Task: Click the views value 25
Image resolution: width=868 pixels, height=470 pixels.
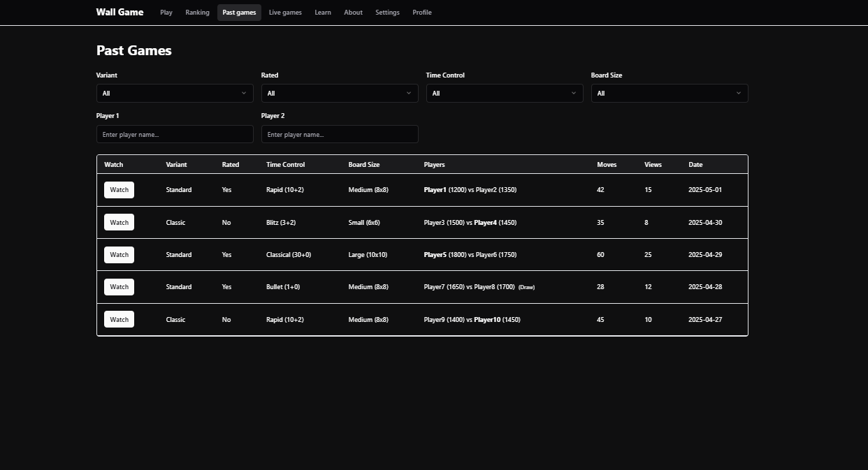Action: pyautogui.click(x=648, y=255)
